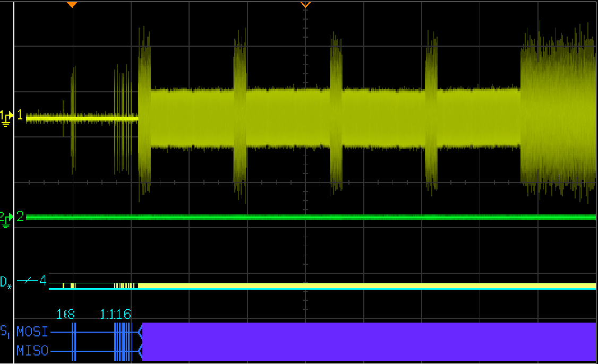Viewport: 598px width, 364px height.
Task: Click the hollow orange center time reference marker
Action: tap(305, 5)
